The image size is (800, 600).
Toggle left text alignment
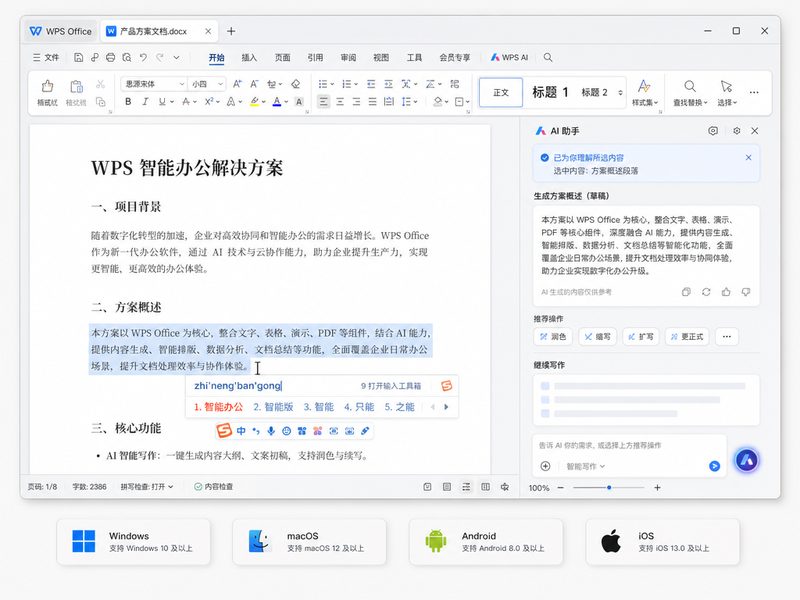click(323, 102)
